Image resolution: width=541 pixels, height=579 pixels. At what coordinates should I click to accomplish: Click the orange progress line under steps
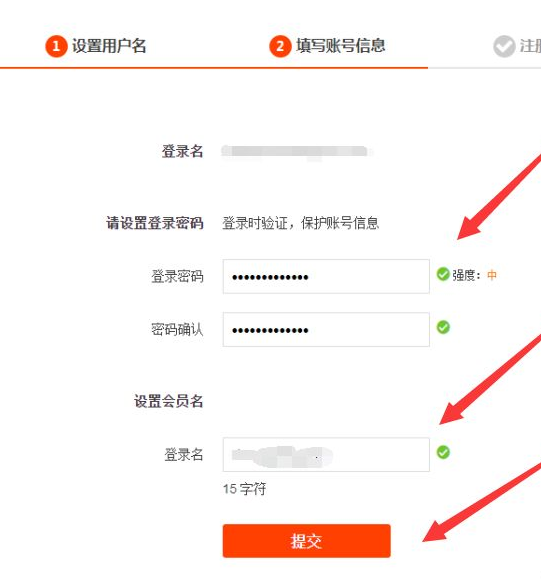click(214, 68)
